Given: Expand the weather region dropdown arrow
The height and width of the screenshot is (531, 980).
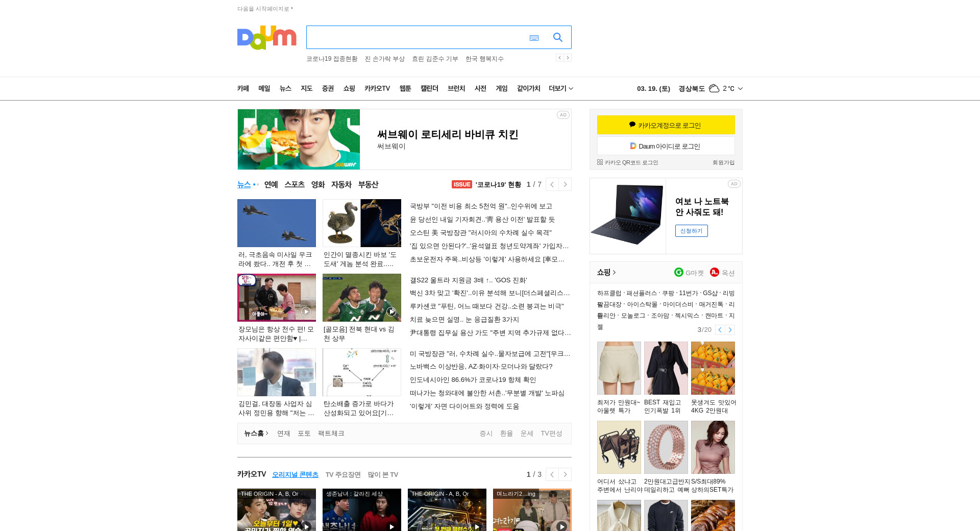Looking at the screenshot, I should point(740,88).
